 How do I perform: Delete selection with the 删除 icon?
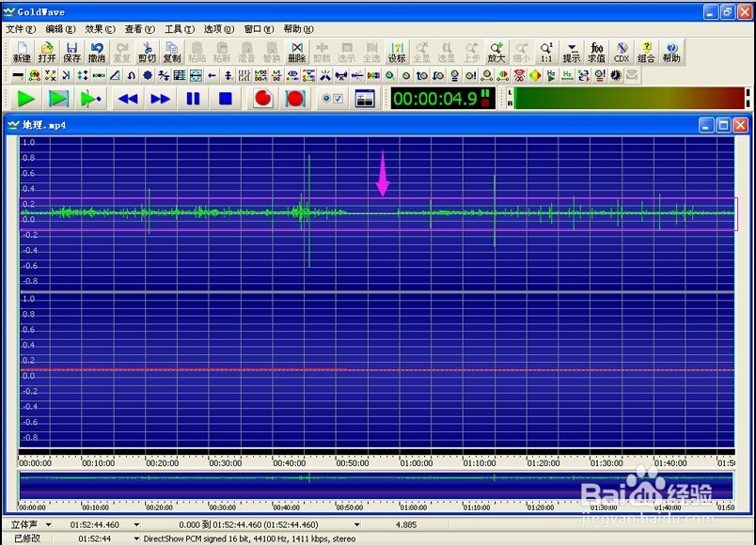[296, 52]
